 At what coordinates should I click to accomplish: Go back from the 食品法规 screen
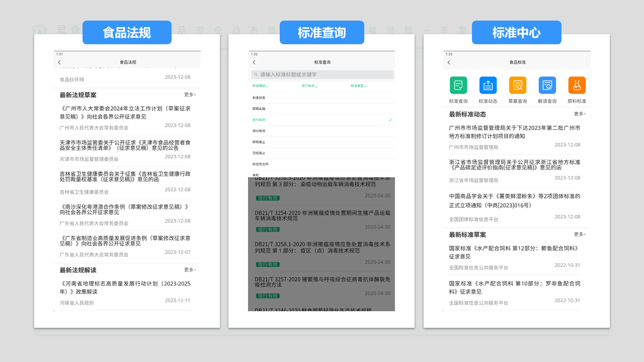tap(59, 62)
